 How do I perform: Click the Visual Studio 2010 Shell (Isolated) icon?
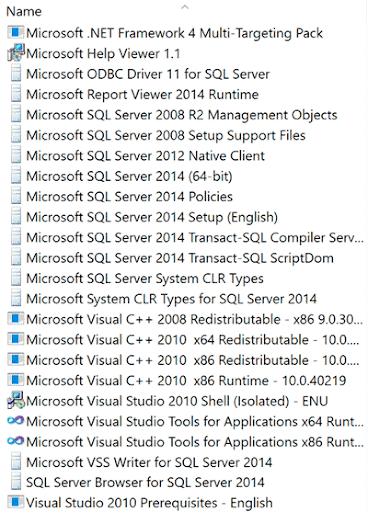point(16,401)
